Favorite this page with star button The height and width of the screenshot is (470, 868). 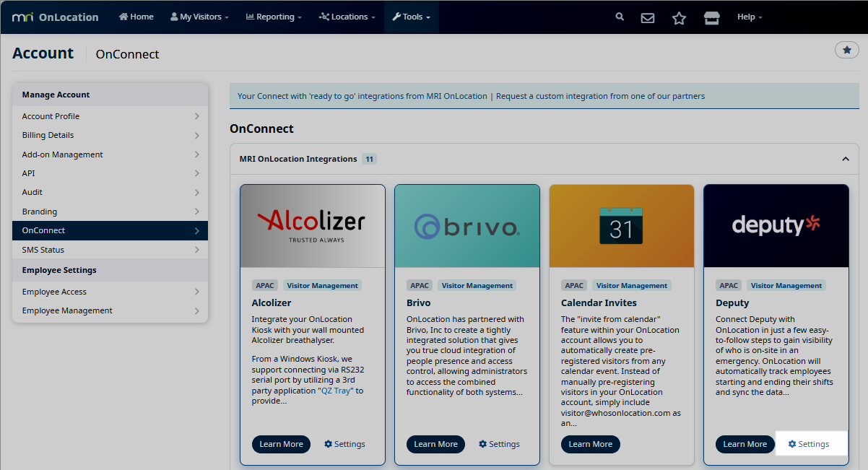[x=846, y=50]
